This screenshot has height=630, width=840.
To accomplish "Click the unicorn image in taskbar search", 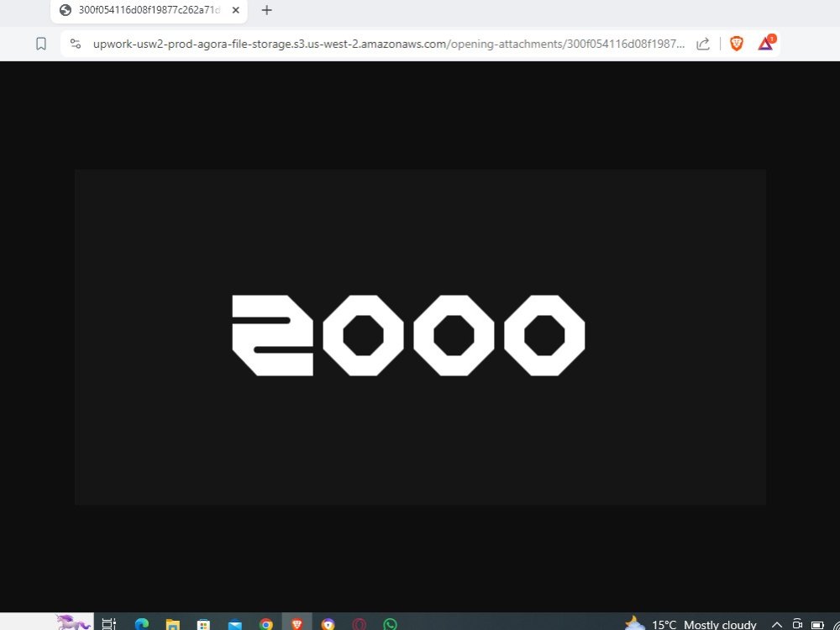I will click(73, 622).
